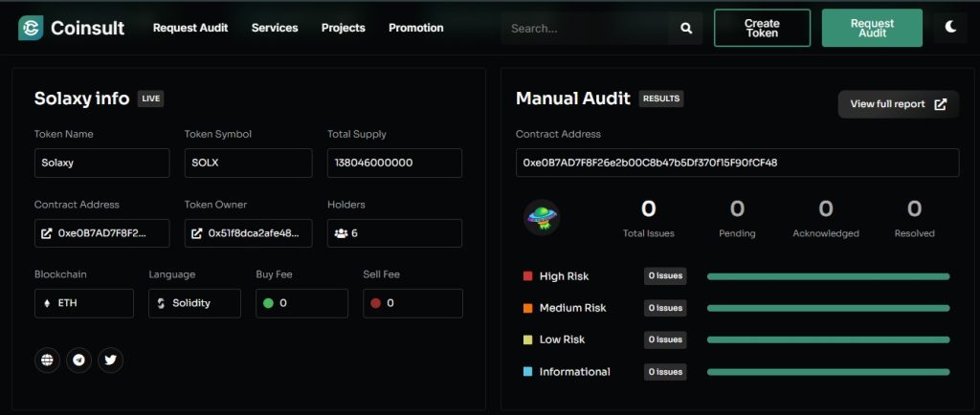
Task: Click the Holders value 6
Action: [354, 233]
